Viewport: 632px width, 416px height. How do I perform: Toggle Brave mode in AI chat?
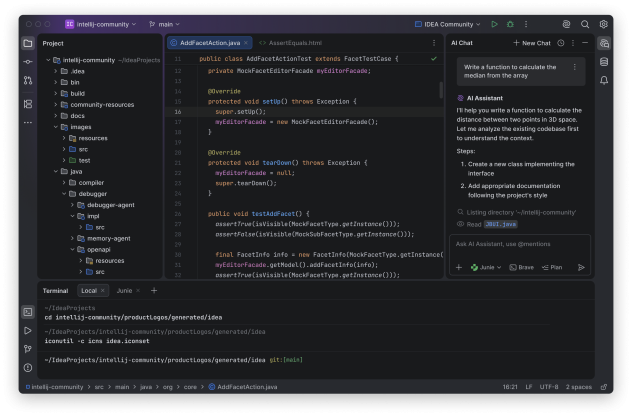(x=520, y=267)
